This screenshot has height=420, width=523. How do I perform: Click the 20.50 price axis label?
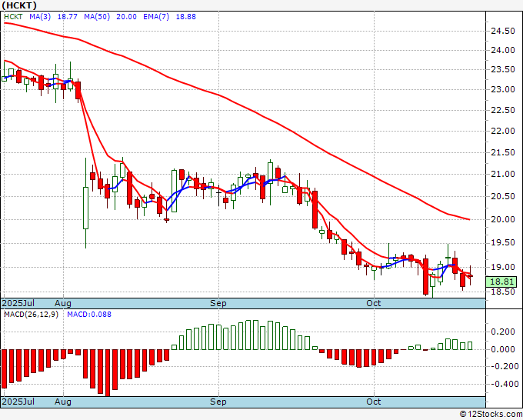(503, 196)
